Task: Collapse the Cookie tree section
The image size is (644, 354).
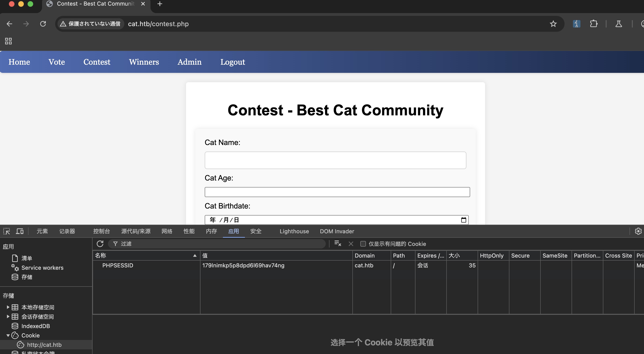Action: (x=8, y=335)
